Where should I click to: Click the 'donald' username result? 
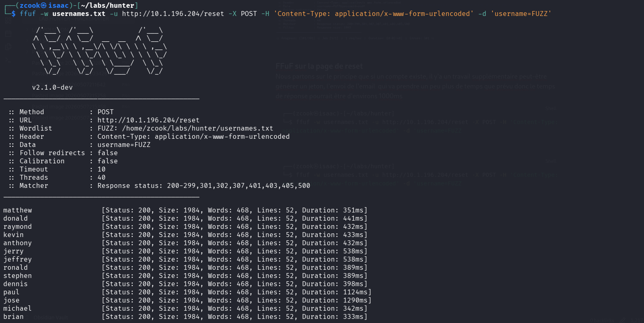[16, 219]
